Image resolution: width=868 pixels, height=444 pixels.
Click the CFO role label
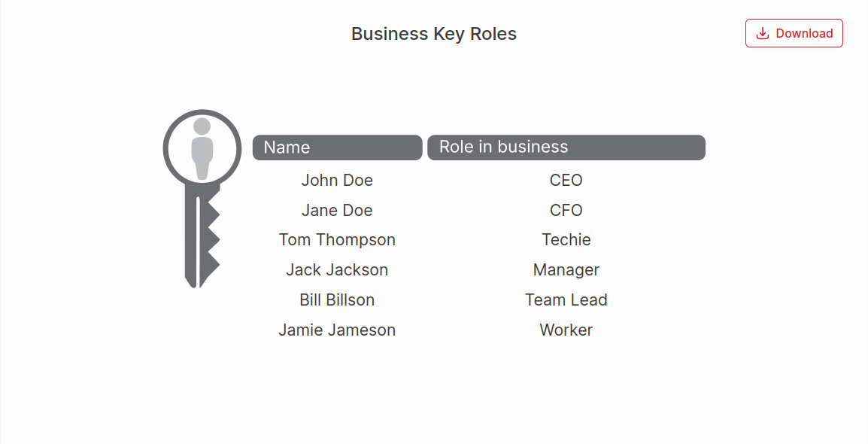(566, 210)
